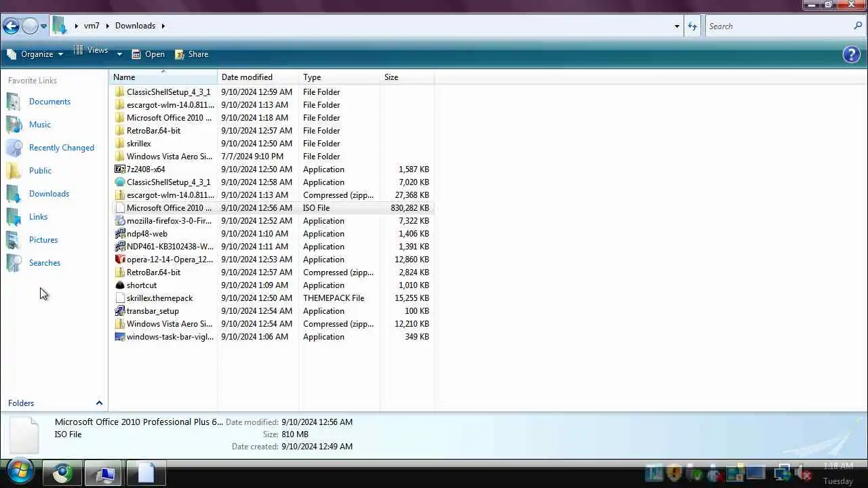Click the Downloads icon in Favorite Links

pyautogui.click(x=14, y=194)
